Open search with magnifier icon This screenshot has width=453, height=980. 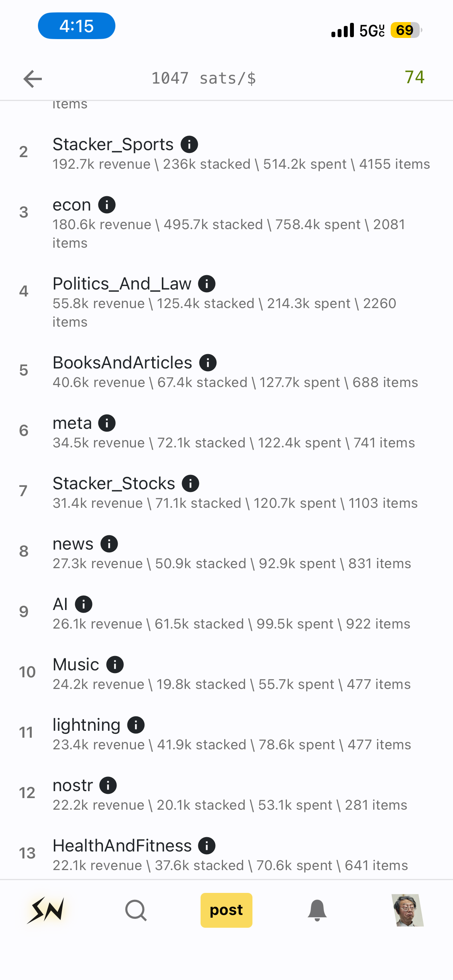click(136, 910)
